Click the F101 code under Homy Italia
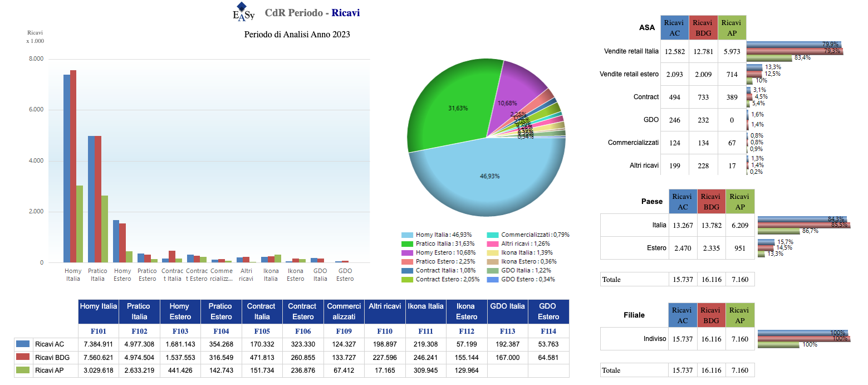Viewport: 868px width, 385px height. [x=99, y=331]
